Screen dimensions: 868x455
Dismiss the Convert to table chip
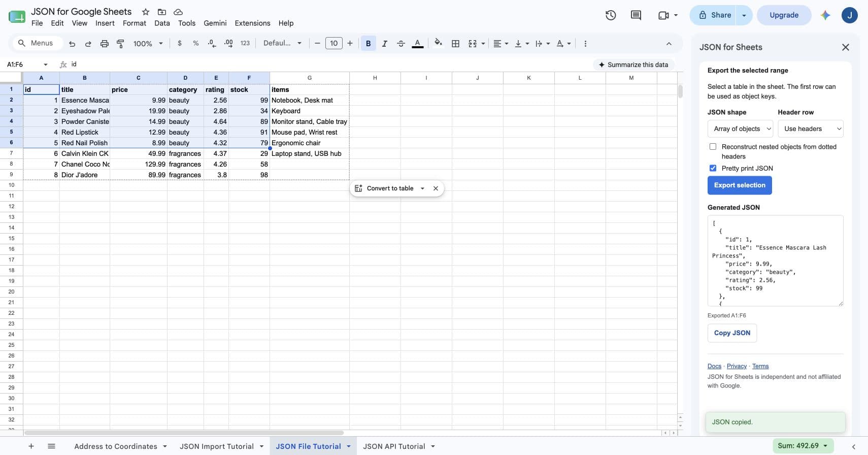click(x=436, y=188)
